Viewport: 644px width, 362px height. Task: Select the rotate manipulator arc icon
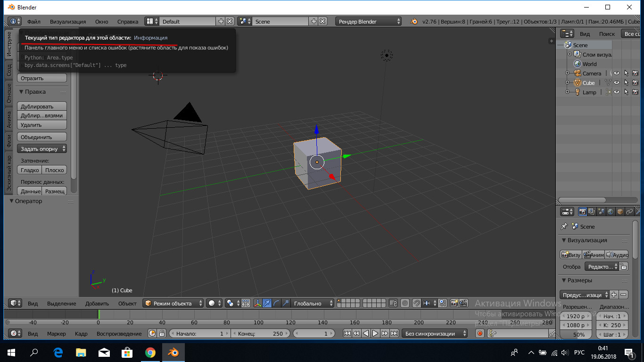pos(277,303)
